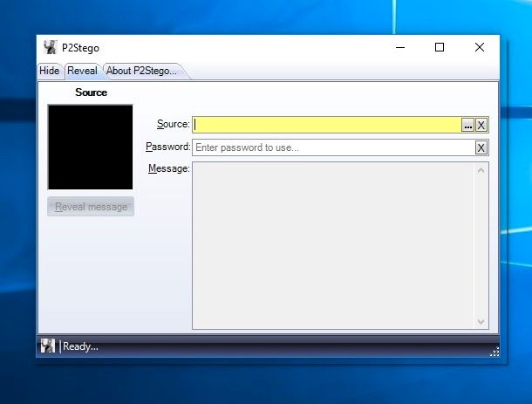The width and height of the screenshot is (532, 404).
Task: Click the Password: field label
Action: point(168,147)
